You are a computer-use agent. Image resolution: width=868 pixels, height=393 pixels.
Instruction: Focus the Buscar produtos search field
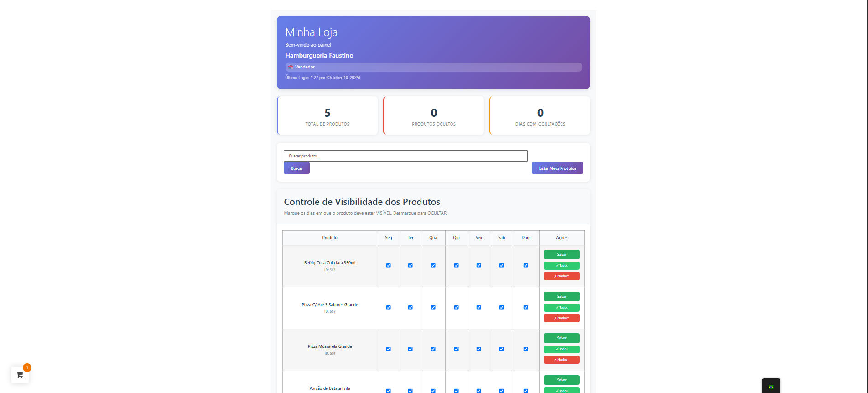click(x=405, y=156)
